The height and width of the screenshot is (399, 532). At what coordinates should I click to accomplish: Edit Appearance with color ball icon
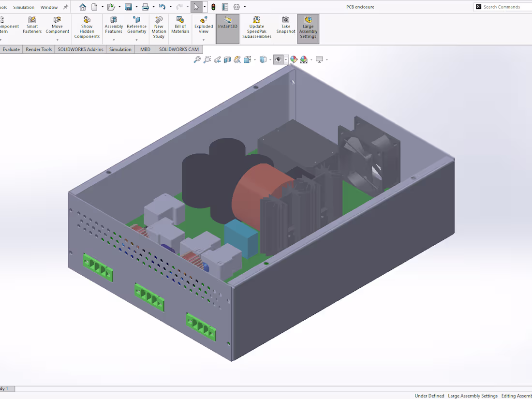tap(294, 59)
